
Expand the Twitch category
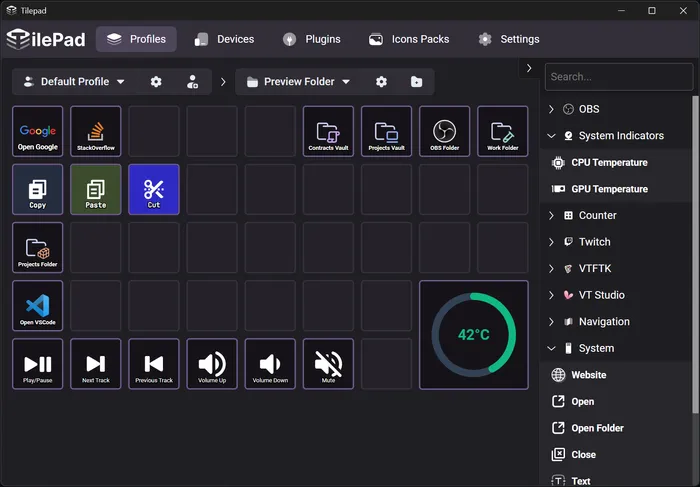[x=551, y=242]
